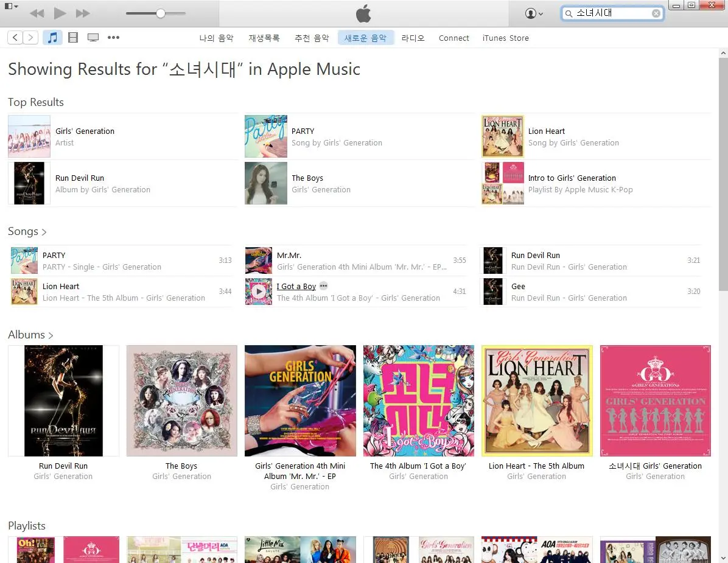728x563 pixels.
Task: Switch to the 나의 음악 tab
Action: coord(216,38)
